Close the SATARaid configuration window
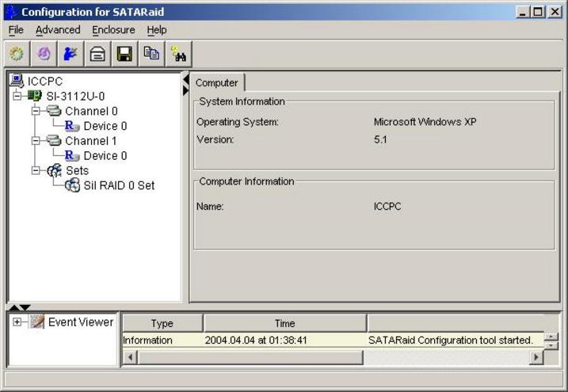This screenshot has height=392, width=568. [555, 12]
